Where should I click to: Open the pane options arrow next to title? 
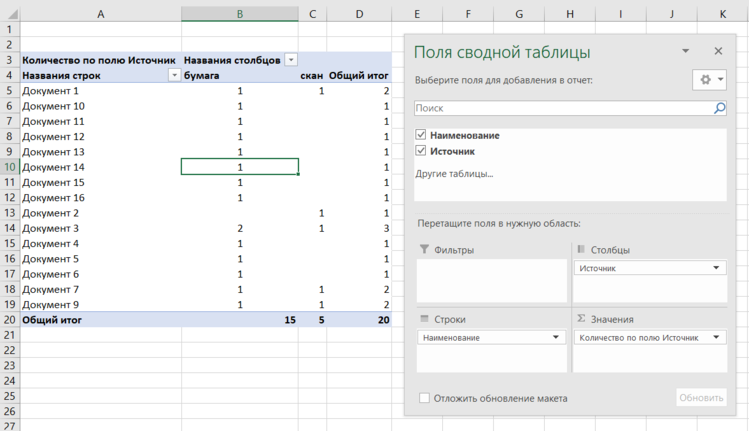pyautogui.click(x=685, y=51)
